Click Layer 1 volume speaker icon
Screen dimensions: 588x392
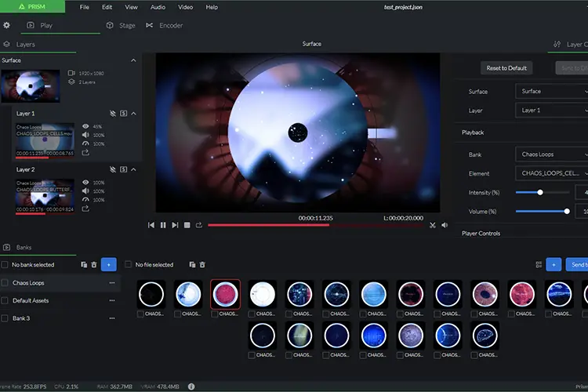pos(85,135)
